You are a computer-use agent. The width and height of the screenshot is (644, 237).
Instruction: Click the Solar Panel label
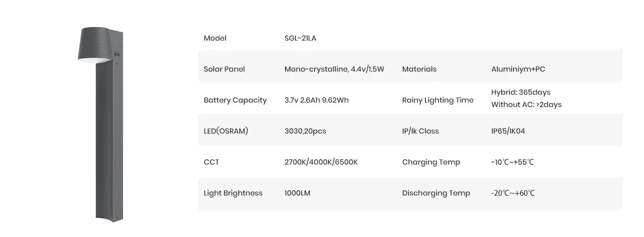tap(224, 69)
